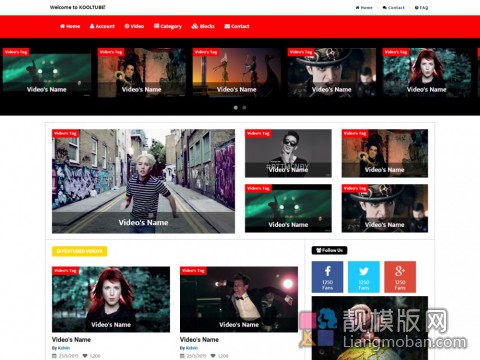Select the second carousel pagination dot
The width and height of the screenshot is (480, 360).
click(244, 108)
